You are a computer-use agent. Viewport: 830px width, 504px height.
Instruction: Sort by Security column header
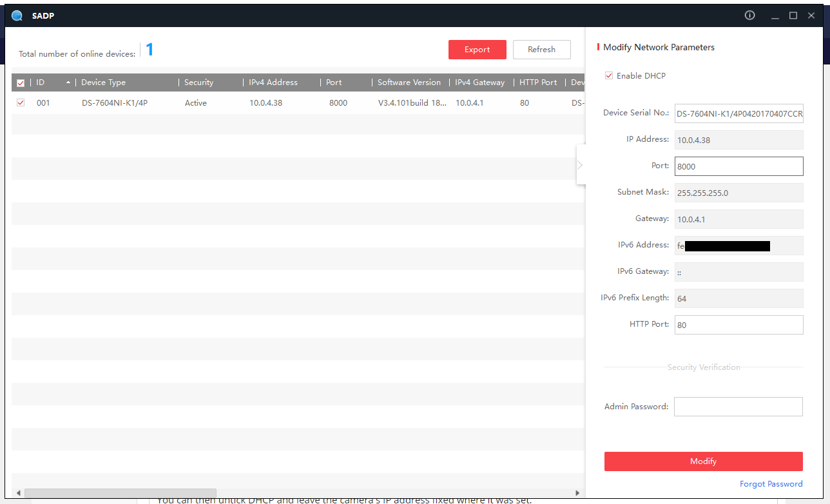tap(198, 82)
